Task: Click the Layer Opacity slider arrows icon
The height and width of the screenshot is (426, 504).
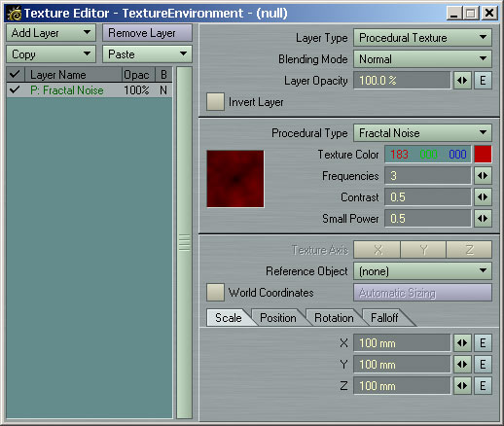Action: (462, 80)
